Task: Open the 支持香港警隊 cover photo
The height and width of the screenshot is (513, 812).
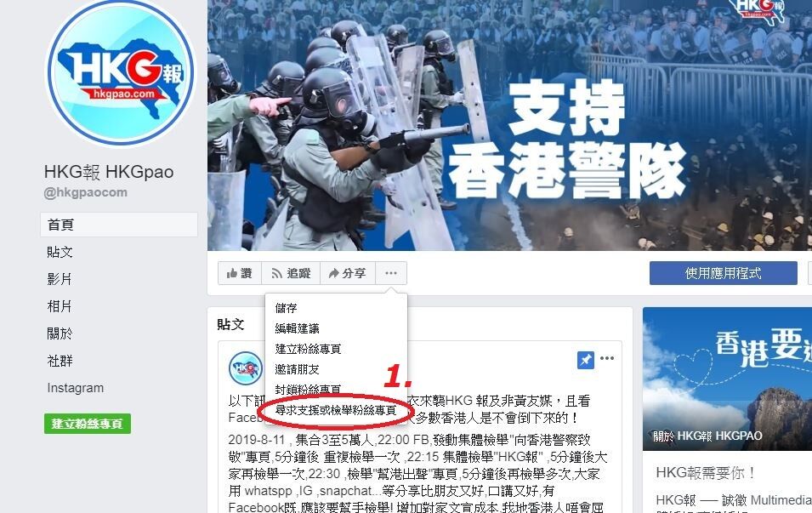Action: point(509,125)
